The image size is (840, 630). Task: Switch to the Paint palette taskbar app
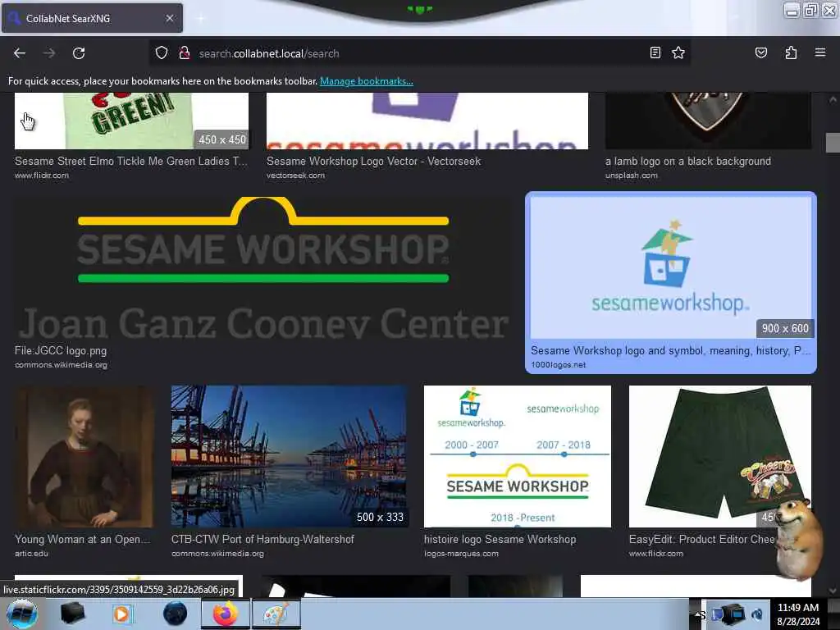pos(276,614)
